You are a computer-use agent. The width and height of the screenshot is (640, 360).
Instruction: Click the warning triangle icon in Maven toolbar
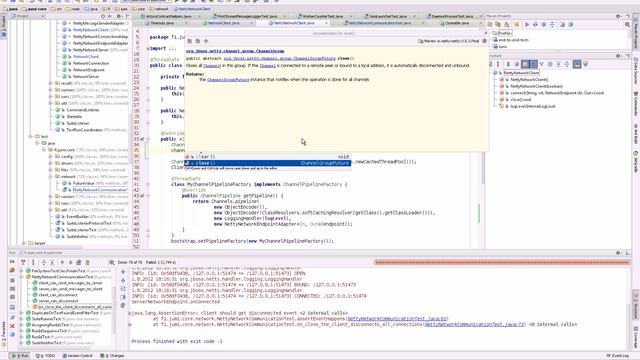507,24
